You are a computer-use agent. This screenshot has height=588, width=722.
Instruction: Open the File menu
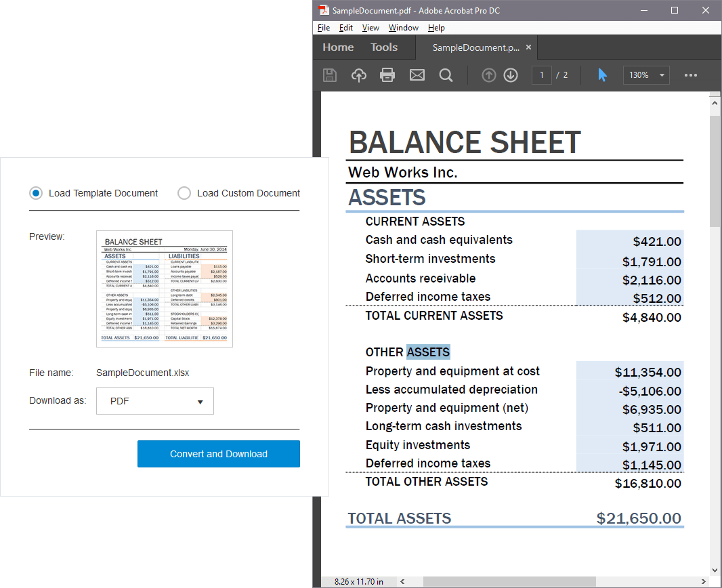coord(324,28)
